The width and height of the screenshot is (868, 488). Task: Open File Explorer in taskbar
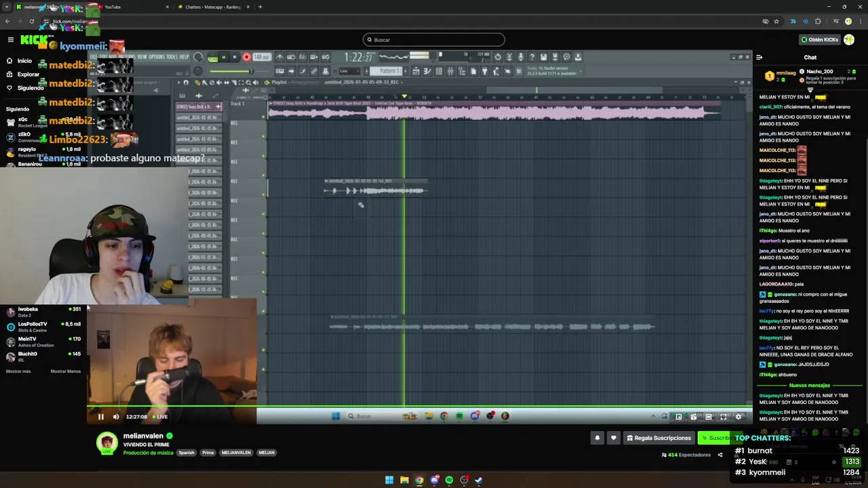[x=404, y=481]
